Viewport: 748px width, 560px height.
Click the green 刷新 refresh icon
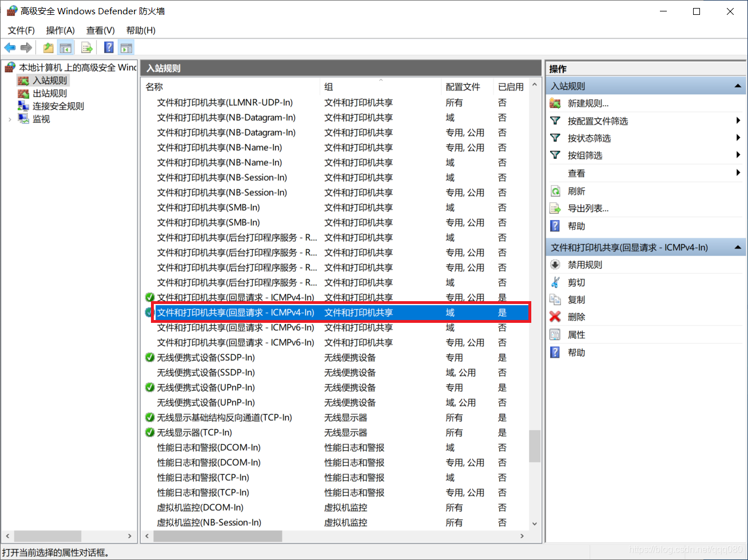[x=555, y=191]
